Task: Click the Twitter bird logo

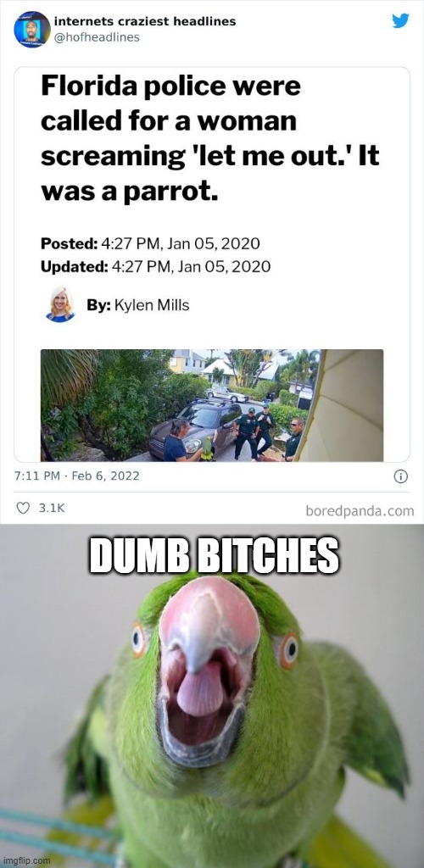Action: (401, 20)
